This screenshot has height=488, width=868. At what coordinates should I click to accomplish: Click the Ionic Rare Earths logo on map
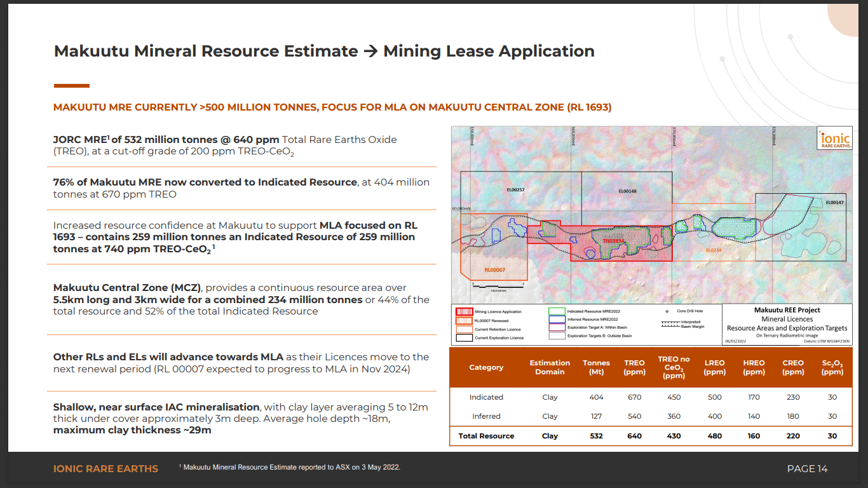pos(834,138)
